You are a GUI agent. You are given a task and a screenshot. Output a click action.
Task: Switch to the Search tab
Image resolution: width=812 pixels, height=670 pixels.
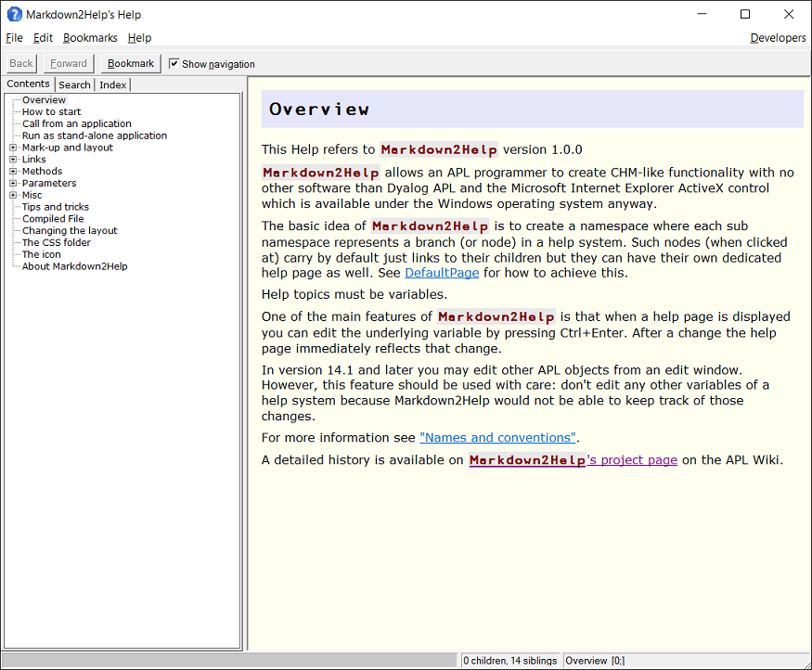click(x=74, y=85)
